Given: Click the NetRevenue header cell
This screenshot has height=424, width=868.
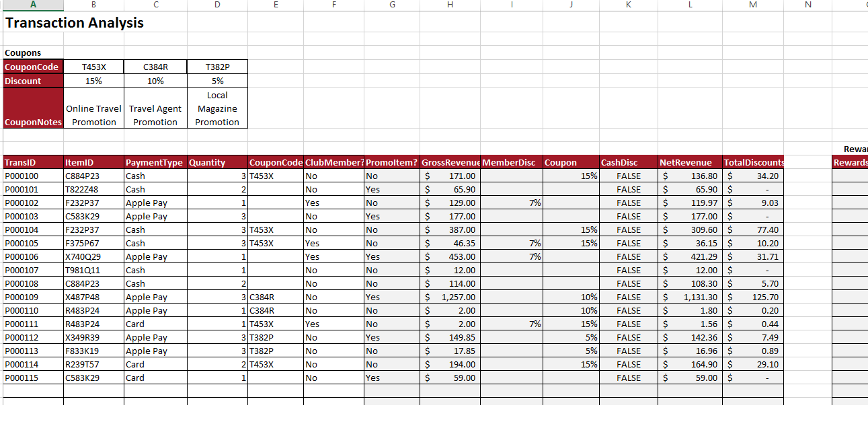Looking at the screenshot, I should (689, 162).
